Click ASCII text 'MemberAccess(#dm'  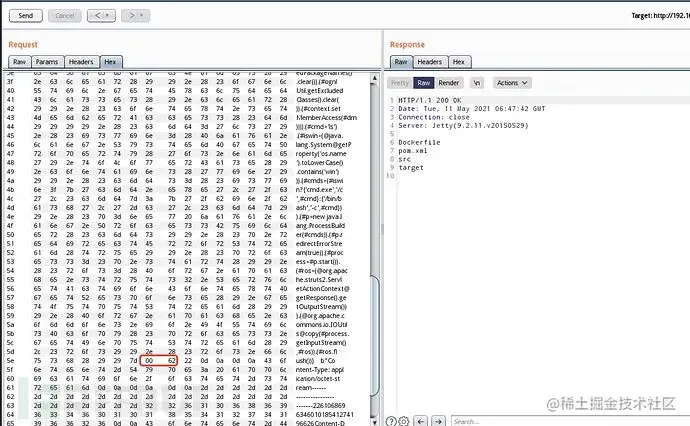coord(327,118)
